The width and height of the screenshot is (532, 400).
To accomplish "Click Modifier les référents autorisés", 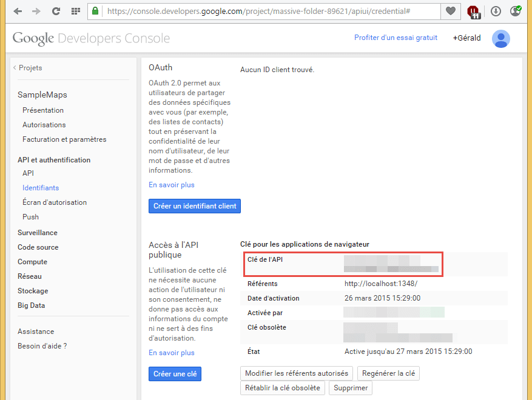I will (297, 373).
